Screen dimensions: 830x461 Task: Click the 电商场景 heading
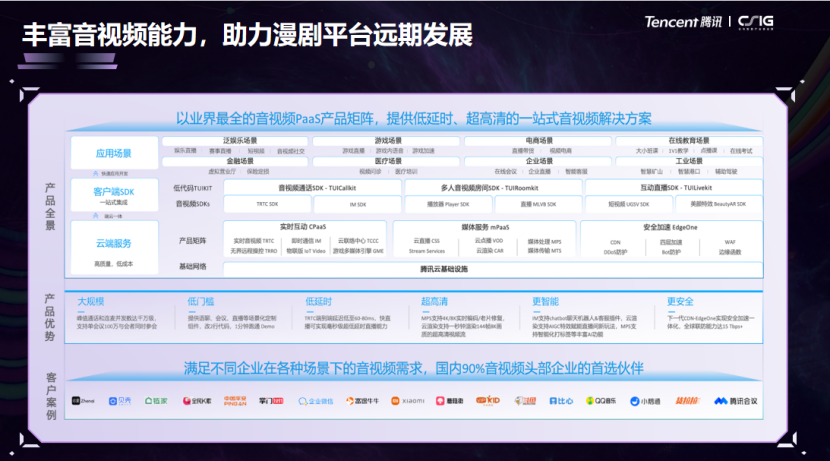point(539,141)
